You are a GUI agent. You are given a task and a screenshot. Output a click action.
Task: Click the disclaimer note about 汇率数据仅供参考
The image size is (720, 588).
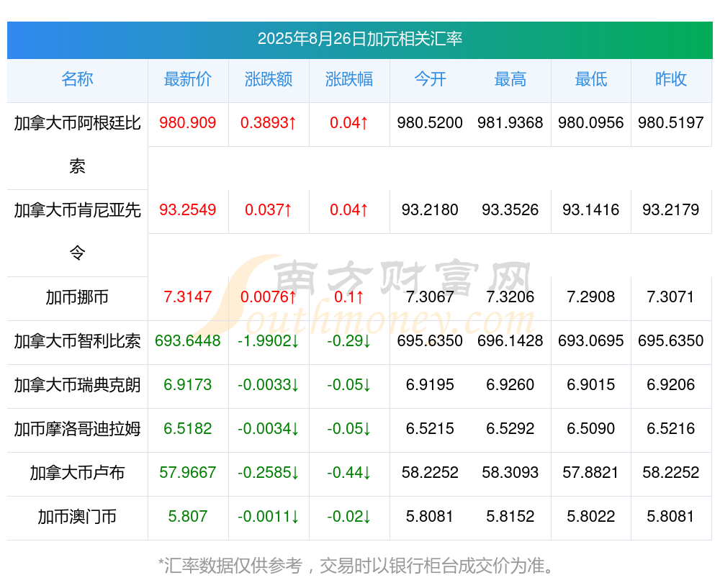[x=356, y=566]
